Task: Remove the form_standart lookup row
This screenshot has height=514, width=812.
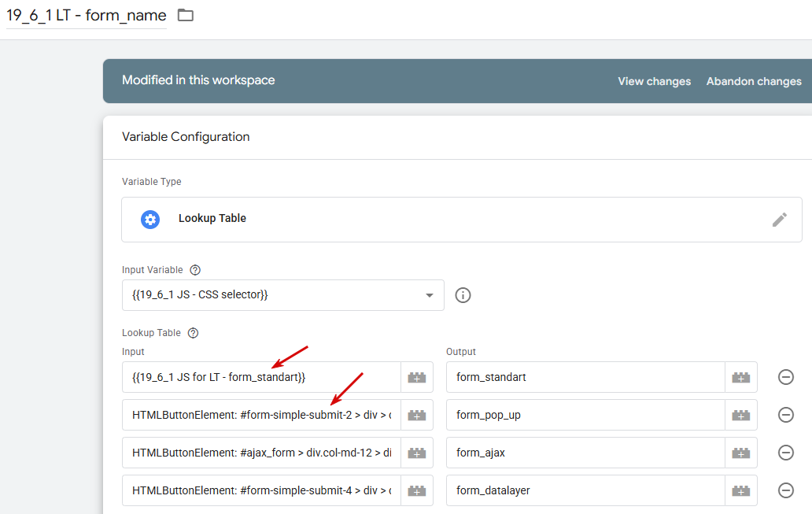Action: pyautogui.click(x=786, y=377)
